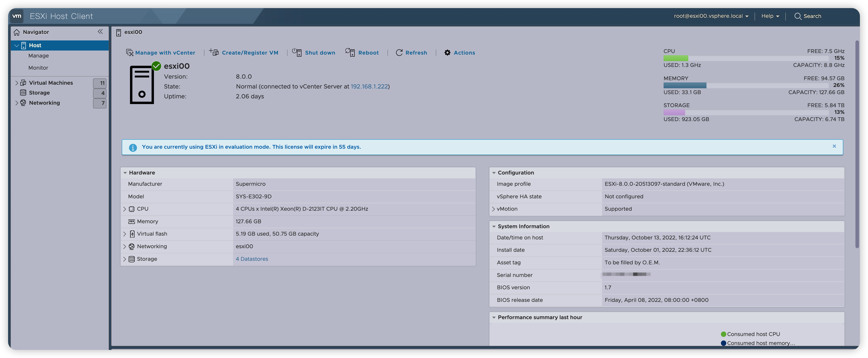Click the CPU chip icon in Hardware
This screenshot has height=358, width=868.
point(132,209)
